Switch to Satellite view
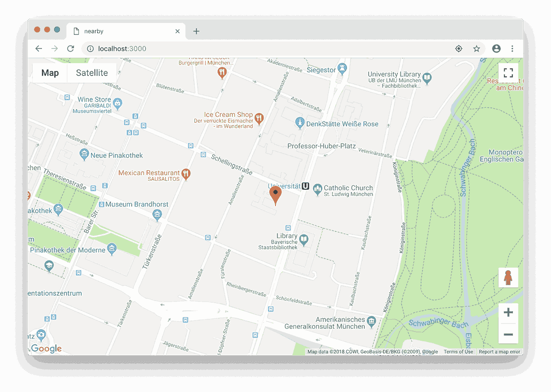The image size is (551, 392). (92, 73)
